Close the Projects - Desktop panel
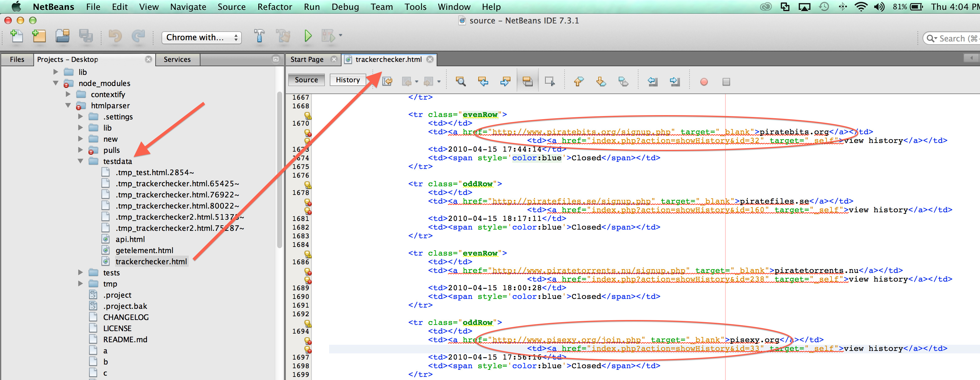The image size is (980, 380). (149, 59)
